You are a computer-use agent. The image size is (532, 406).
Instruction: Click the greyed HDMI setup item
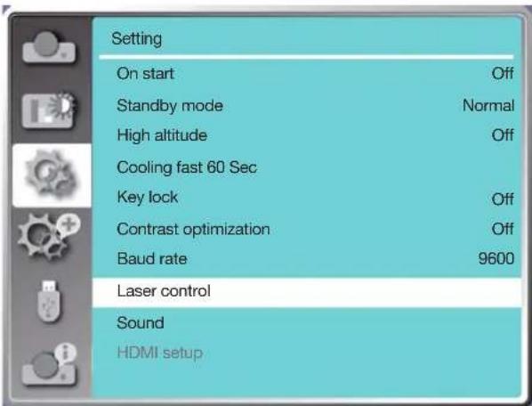pos(307,353)
